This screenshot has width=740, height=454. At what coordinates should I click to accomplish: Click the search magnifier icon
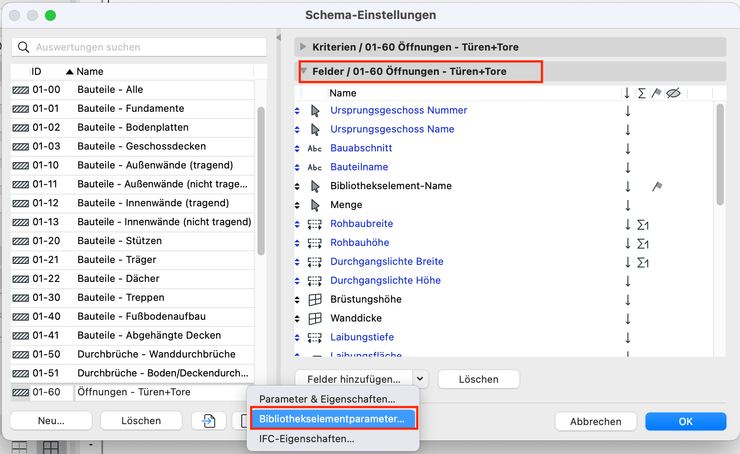tap(23, 47)
